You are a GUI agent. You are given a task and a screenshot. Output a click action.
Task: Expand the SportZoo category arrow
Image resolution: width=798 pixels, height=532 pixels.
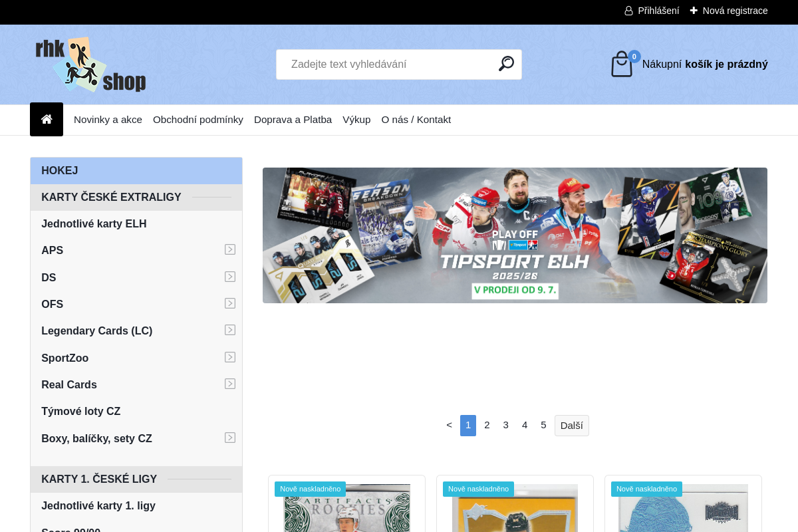click(x=230, y=357)
